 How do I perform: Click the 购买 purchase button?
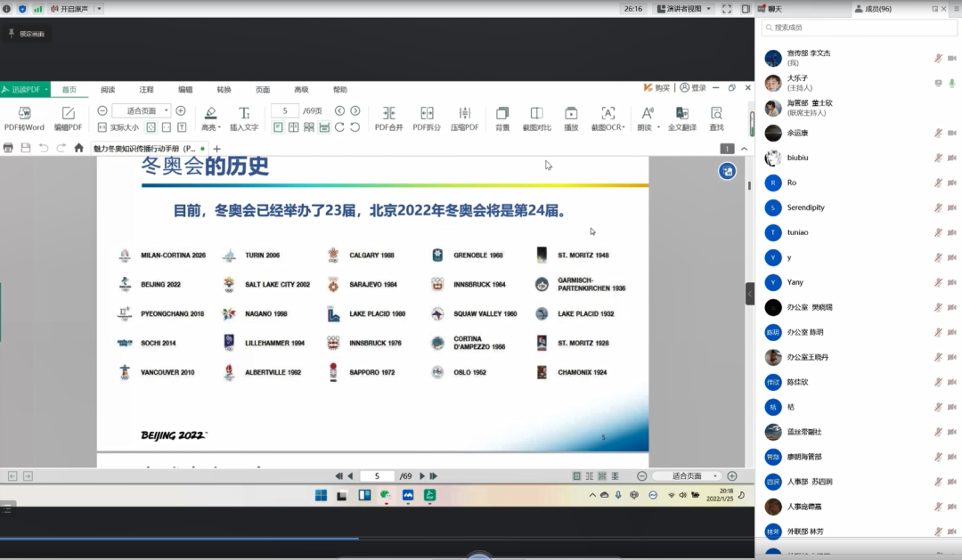click(x=656, y=88)
